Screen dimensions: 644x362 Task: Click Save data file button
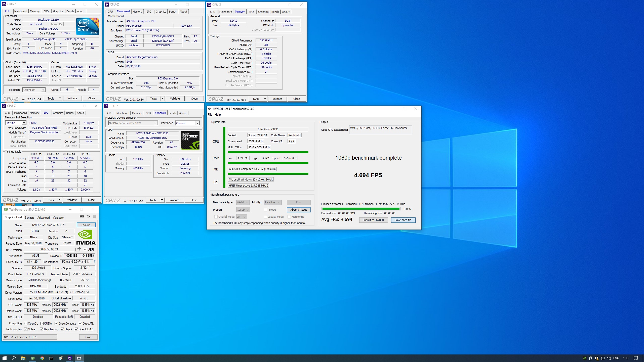403,220
